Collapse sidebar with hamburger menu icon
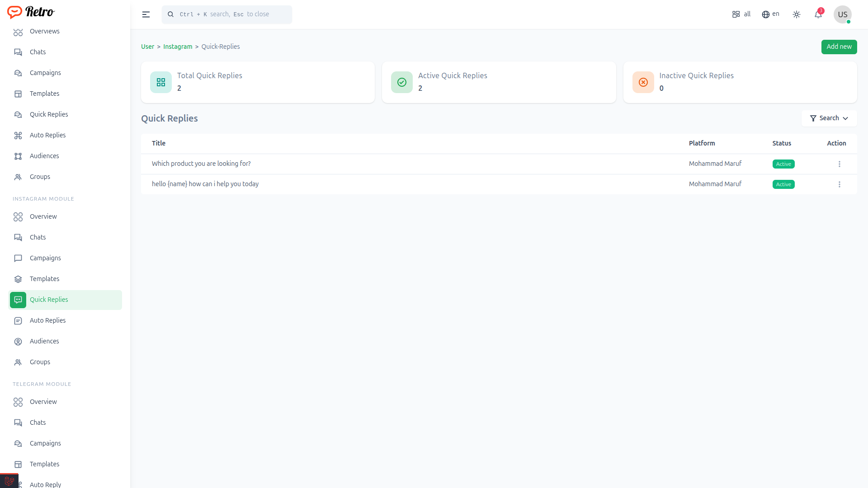The width and height of the screenshot is (868, 488). (146, 14)
